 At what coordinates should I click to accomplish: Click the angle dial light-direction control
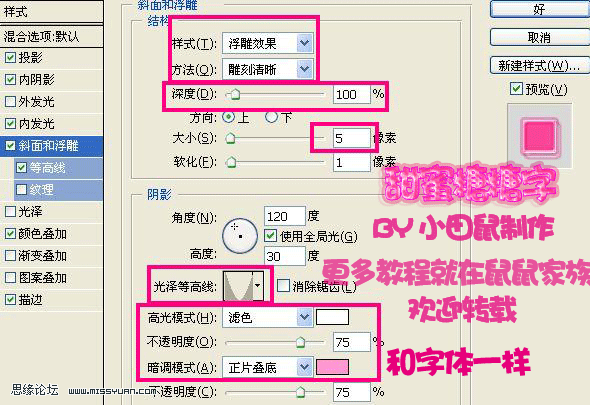tap(240, 236)
